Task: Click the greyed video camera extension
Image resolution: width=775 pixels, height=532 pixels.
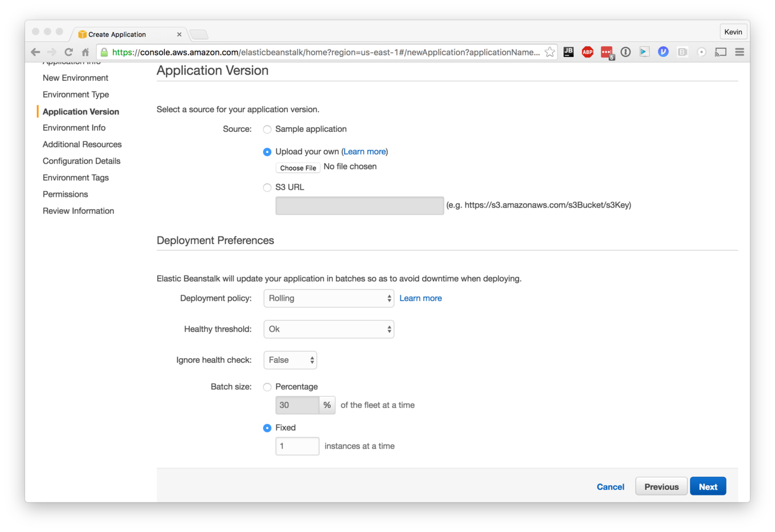Action: [682, 52]
